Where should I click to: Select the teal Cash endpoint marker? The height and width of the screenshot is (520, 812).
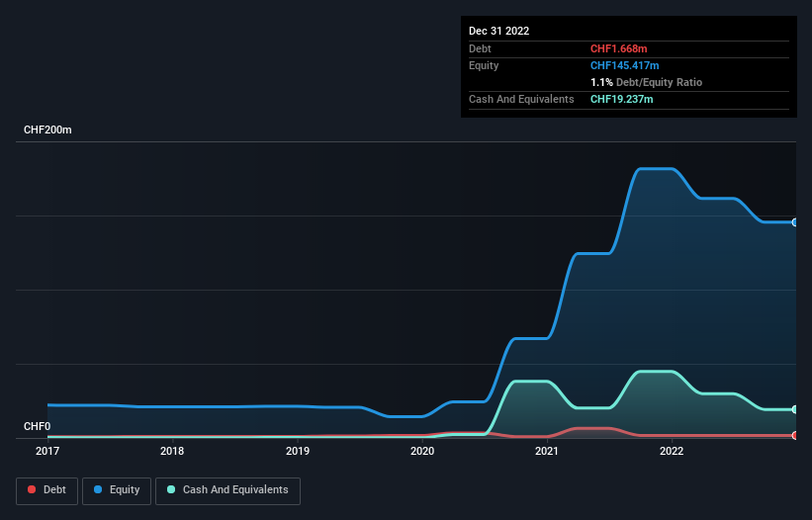[x=795, y=409]
